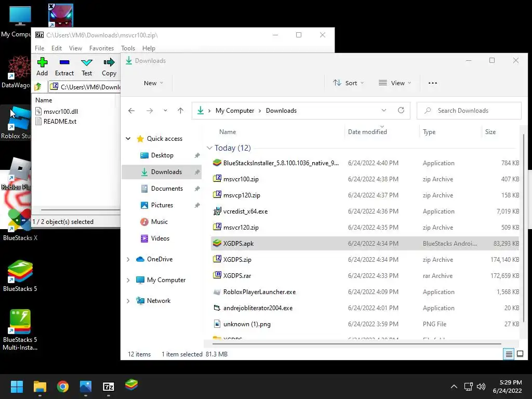
Task: Click My Computer in the address breadcrumb
Action: pyautogui.click(x=235, y=111)
